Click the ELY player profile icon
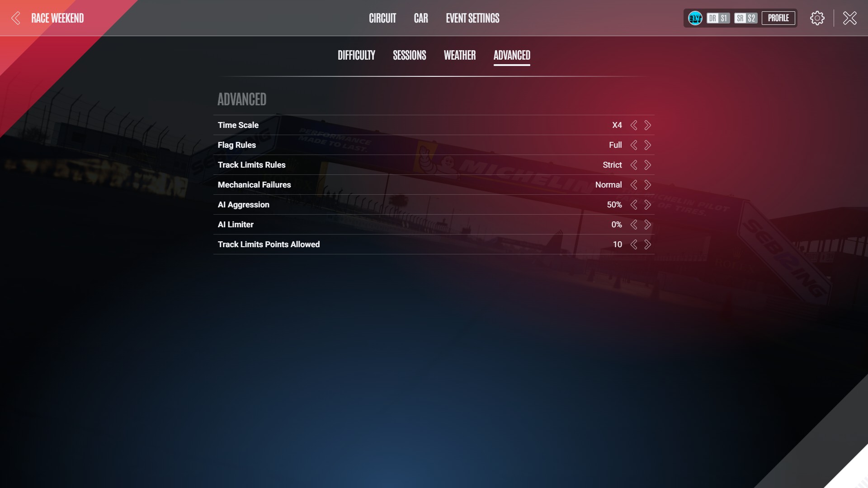The image size is (868, 488). click(x=695, y=18)
